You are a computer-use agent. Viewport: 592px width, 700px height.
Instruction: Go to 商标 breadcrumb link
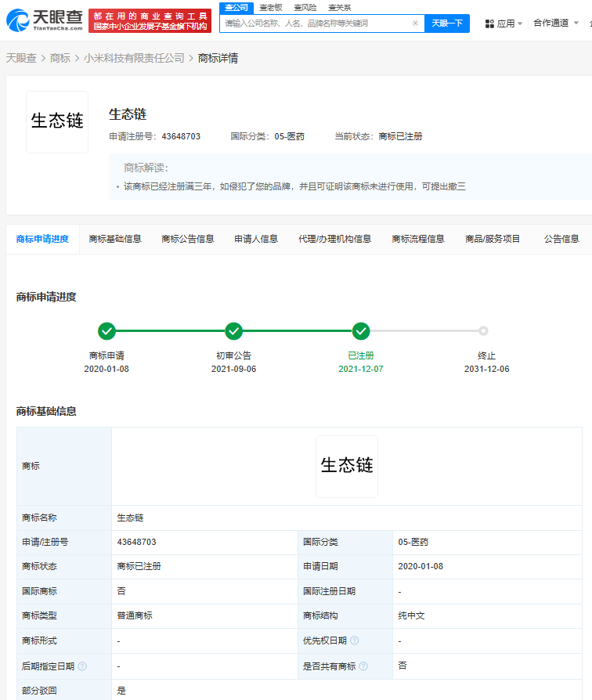(x=60, y=58)
